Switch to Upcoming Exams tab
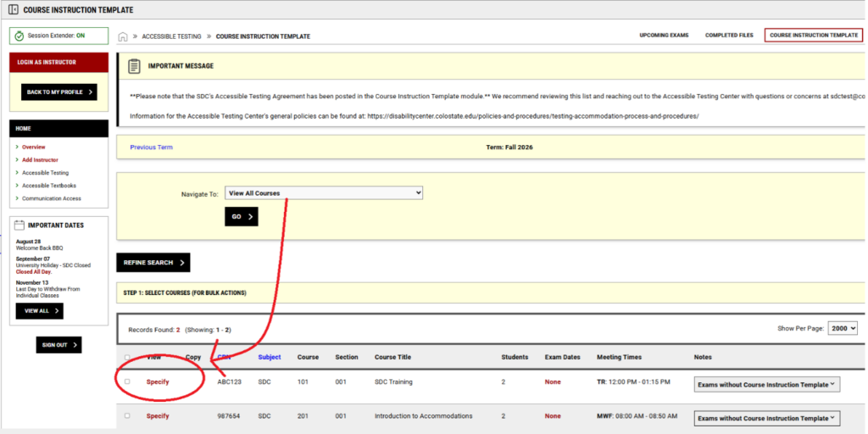 coord(664,35)
